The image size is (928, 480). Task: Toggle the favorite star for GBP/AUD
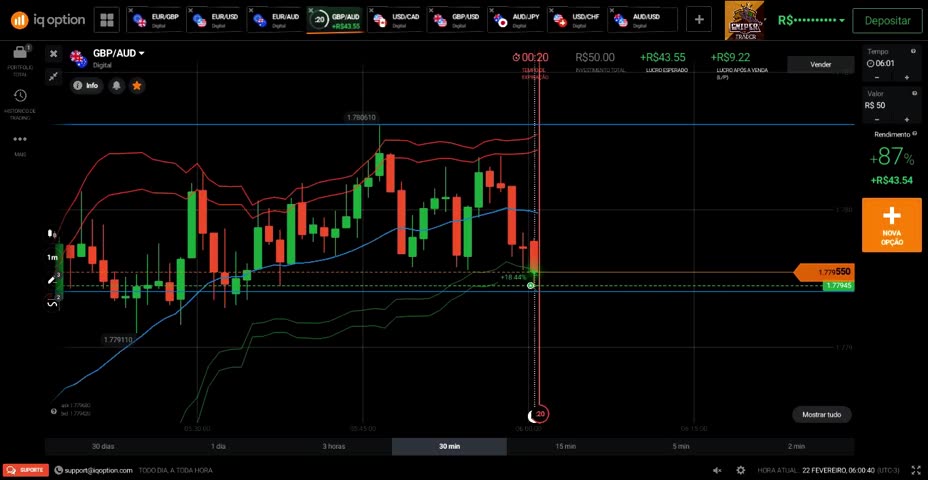[x=137, y=86]
